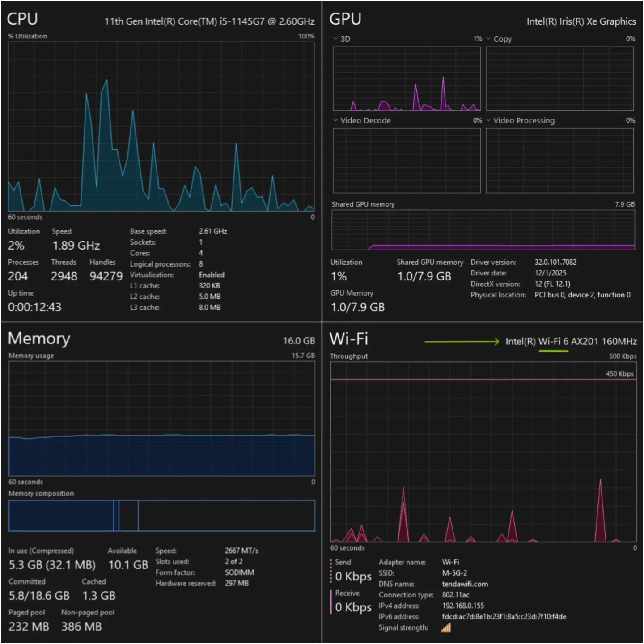
Task: Click the GPU 3D engine graph
Action: (x=407, y=79)
